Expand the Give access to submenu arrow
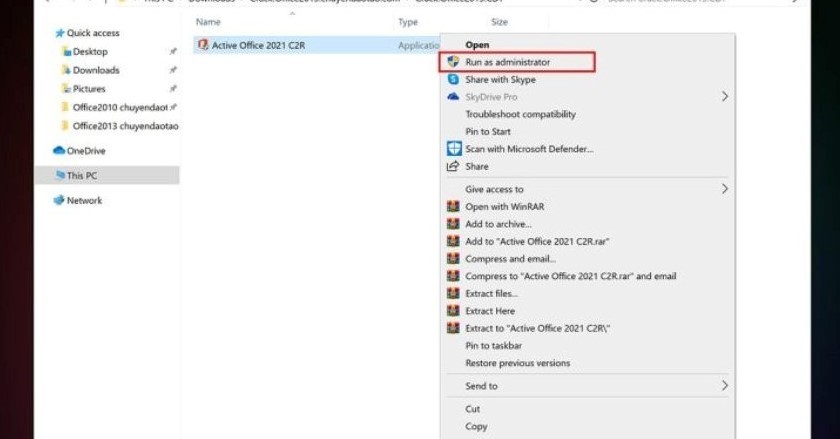The height and width of the screenshot is (439, 840). (724, 189)
